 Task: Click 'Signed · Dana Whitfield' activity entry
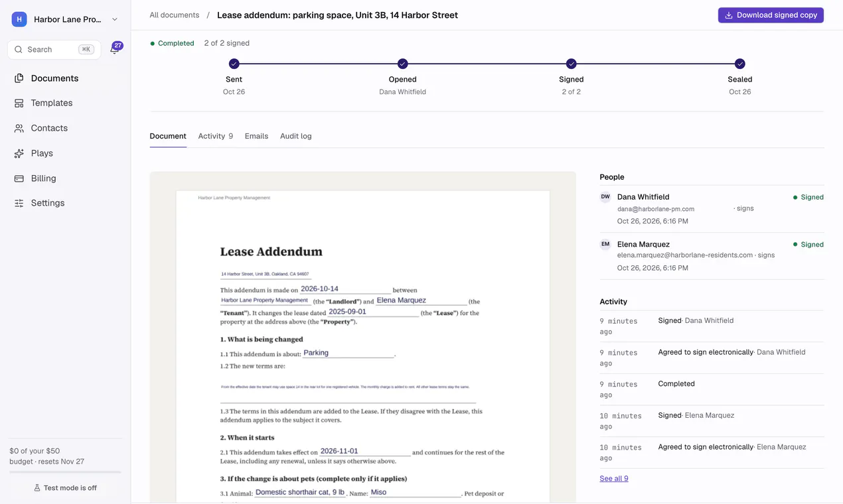[712, 326]
